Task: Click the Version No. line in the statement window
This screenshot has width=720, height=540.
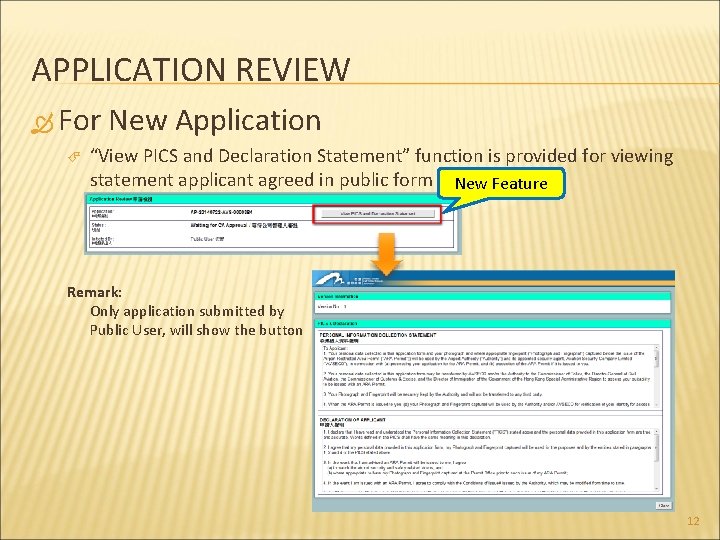Action: coord(332,306)
